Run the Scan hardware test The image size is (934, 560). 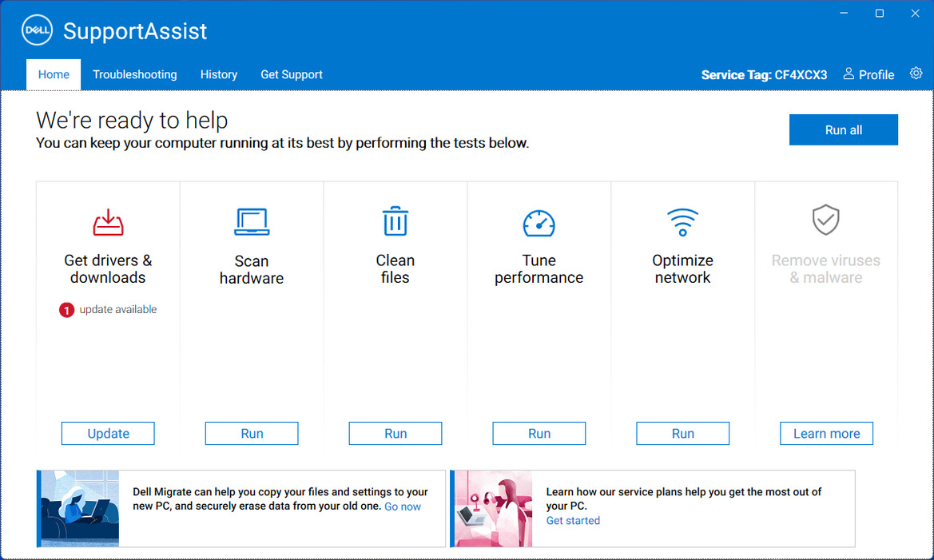[252, 434]
